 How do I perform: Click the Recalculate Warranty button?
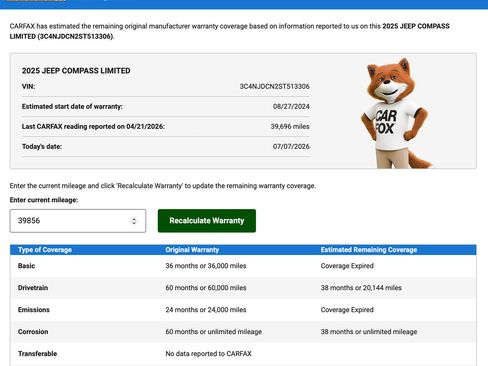tap(207, 221)
